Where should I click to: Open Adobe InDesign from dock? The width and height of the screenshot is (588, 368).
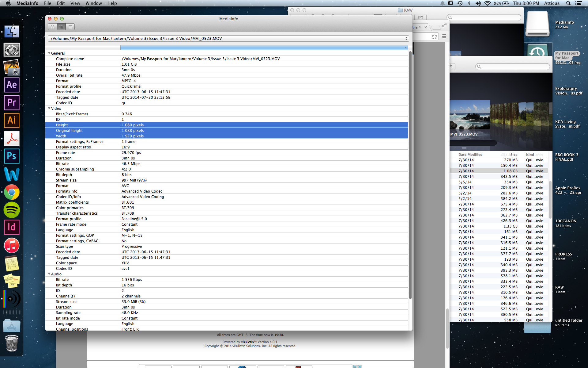click(12, 227)
